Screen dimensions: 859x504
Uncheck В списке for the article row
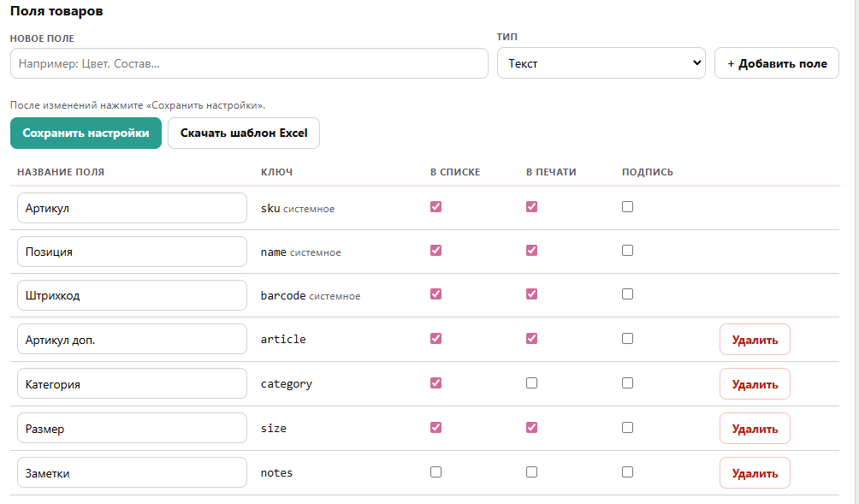pyautogui.click(x=436, y=339)
